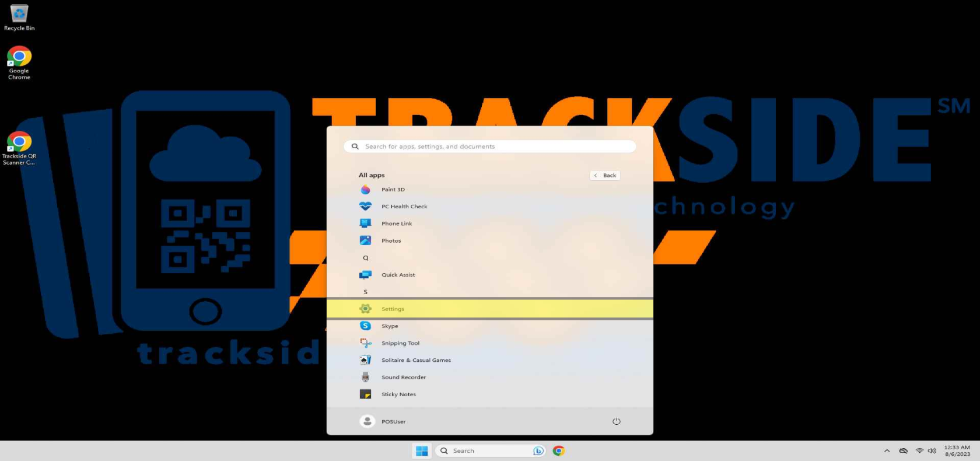Open the clock and date flyout
Viewport: 980px width, 461px height.
pyautogui.click(x=957, y=450)
